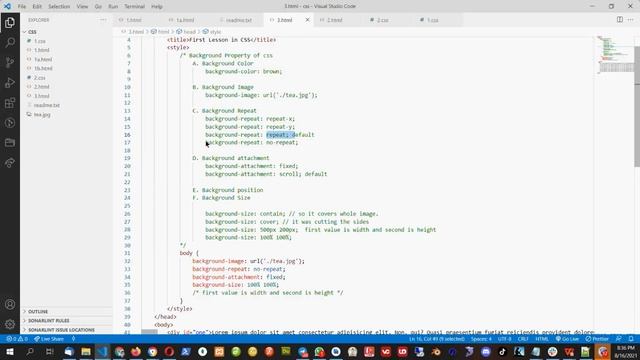Screen dimensions: 640x360
Task: Change language mode via HTML status item
Action: click(x=542, y=339)
